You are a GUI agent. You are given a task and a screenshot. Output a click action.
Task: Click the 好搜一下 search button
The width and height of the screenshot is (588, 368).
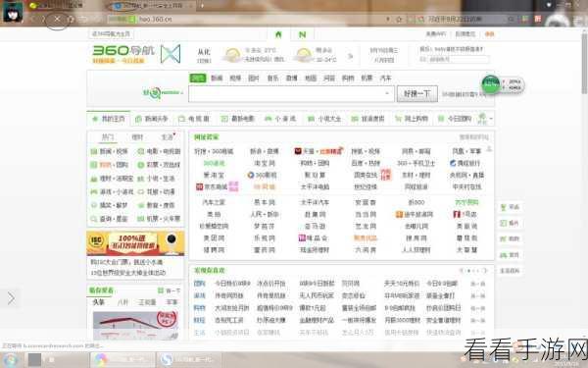(417, 93)
